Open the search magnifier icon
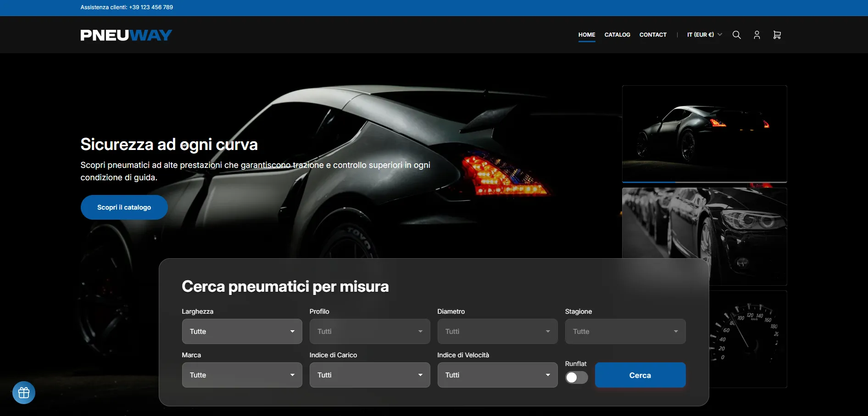This screenshot has width=868, height=416. (736, 35)
